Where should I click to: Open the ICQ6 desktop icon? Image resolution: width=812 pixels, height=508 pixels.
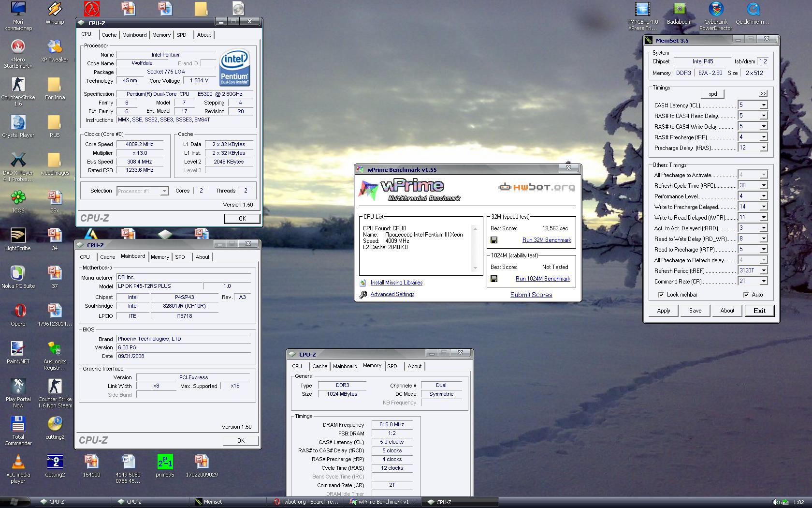(x=18, y=201)
